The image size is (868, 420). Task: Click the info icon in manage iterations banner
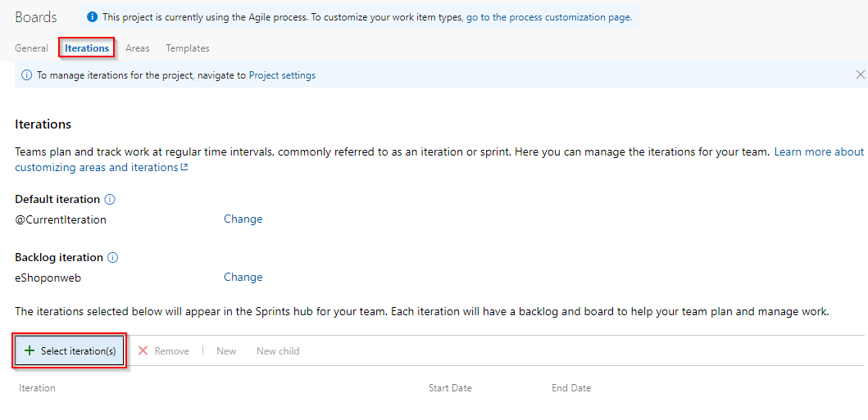click(x=26, y=75)
